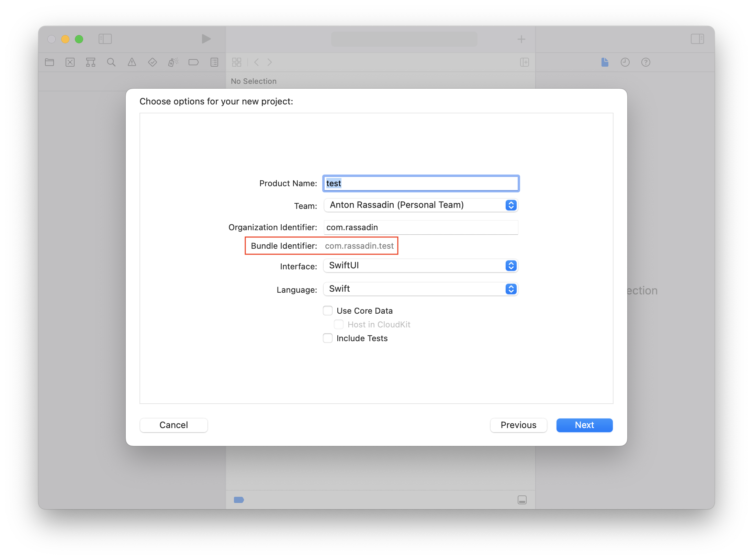Click the Previous button to go back
The width and height of the screenshot is (753, 560).
tap(518, 425)
